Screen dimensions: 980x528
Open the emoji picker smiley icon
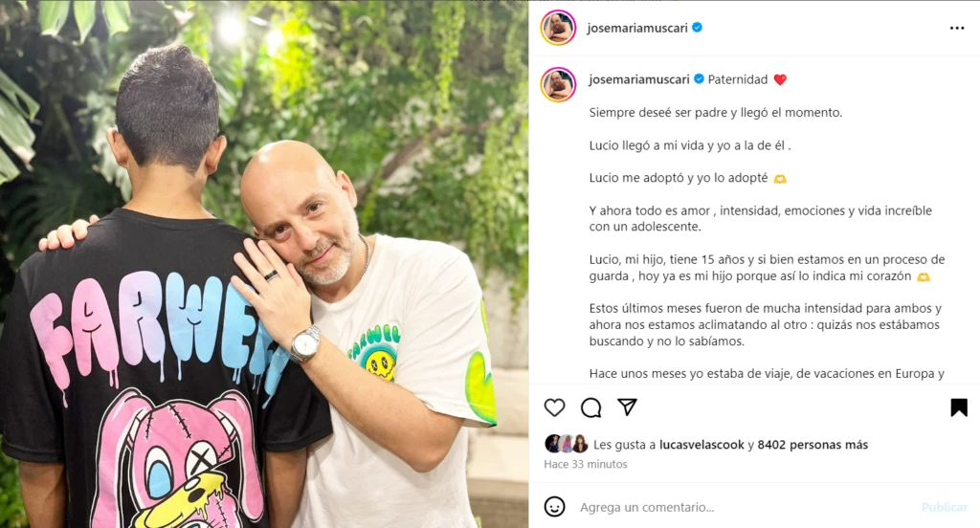point(554,507)
